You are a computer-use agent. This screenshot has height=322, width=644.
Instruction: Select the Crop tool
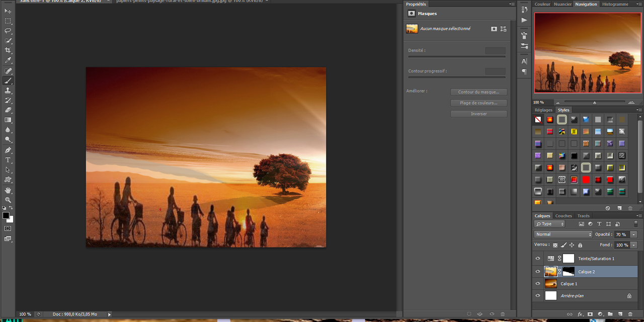[x=8, y=50]
